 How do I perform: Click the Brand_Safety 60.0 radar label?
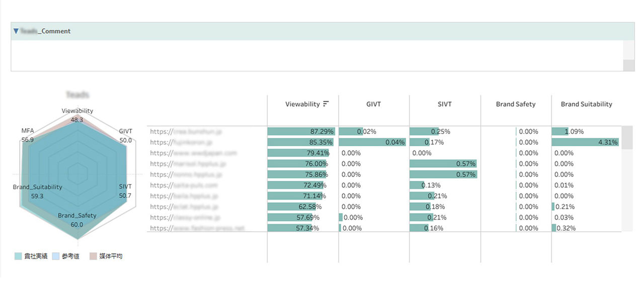[77, 220]
